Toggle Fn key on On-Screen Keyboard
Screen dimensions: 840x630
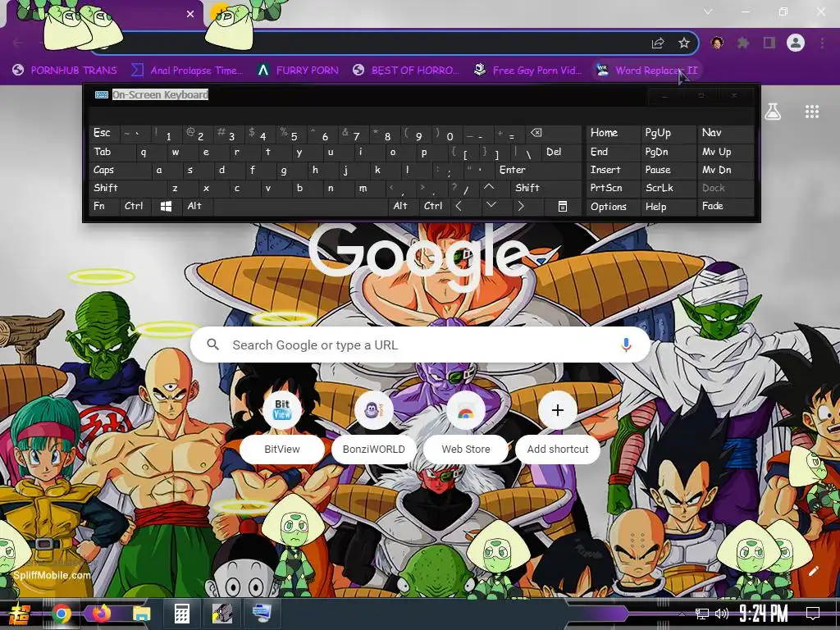click(x=104, y=206)
